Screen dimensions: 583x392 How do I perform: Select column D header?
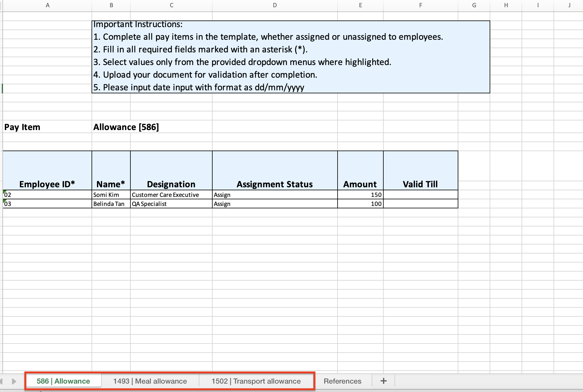point(275,5)
